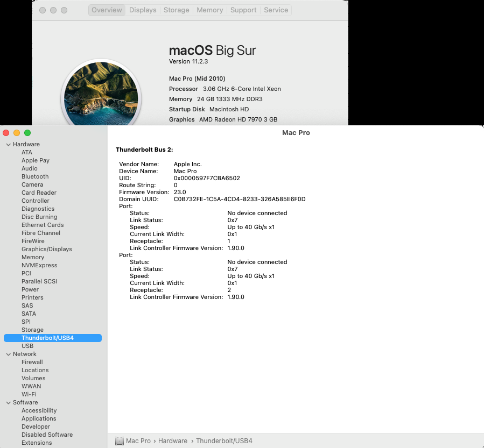The height and width of the screenshot is (448, 484).
Task: Click the AMD Radeon HD 7970 graphics text
Action: click(238, 119)
